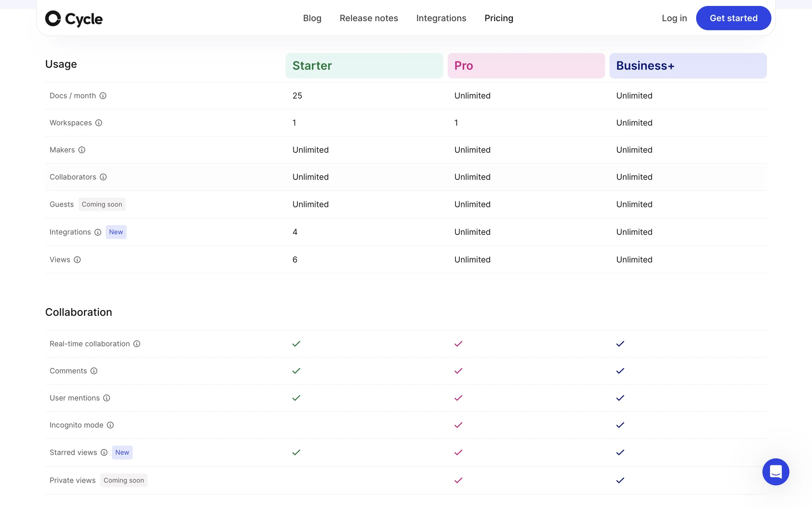Click info icon for Real-time collaboration
This screenshot has height=508, width=812.
tap(137, 344)
